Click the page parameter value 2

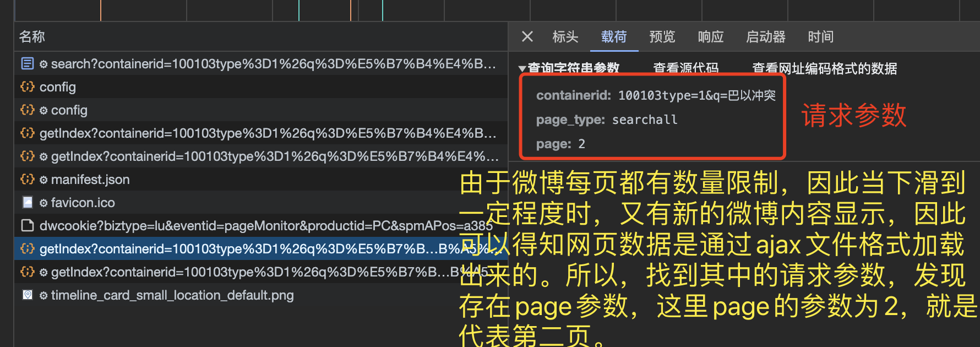[581, 144]
